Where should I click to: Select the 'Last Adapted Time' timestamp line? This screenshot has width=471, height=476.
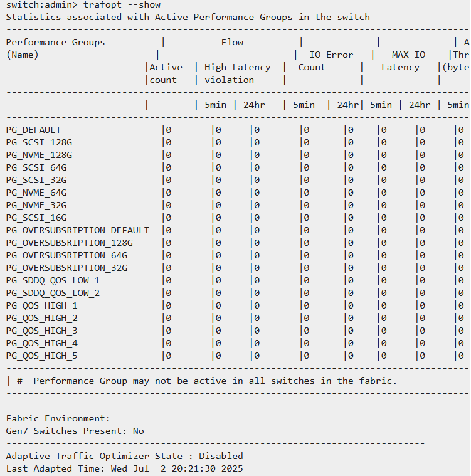point(124,468)
